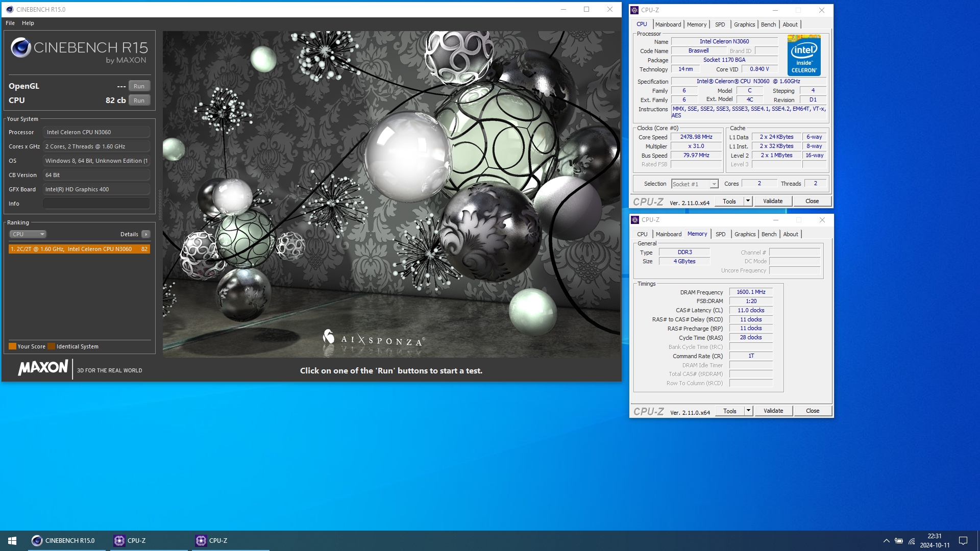Click the MAXON logo
This screenshot has height=551, width=980.
click(x=43, y=368)
